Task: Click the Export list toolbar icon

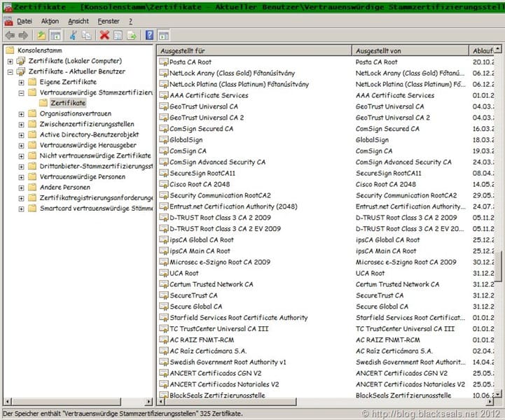Action: pos(132,36)
